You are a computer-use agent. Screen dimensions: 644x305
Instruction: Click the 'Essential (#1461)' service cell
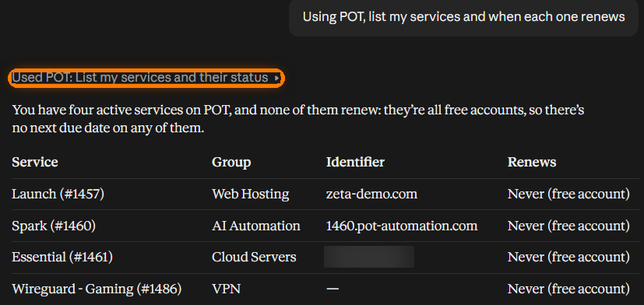pyautogui.click(x=62, y=258)
